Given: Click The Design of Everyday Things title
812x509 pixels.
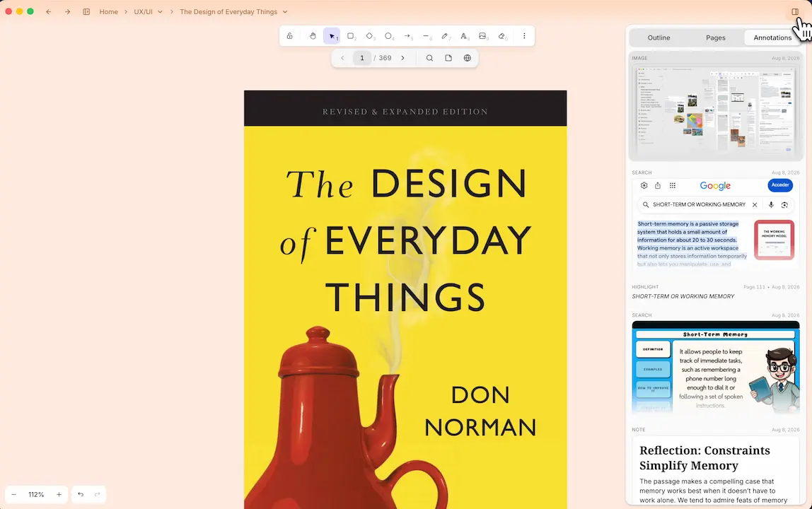Looking at the screenshot, I should 228,12.
